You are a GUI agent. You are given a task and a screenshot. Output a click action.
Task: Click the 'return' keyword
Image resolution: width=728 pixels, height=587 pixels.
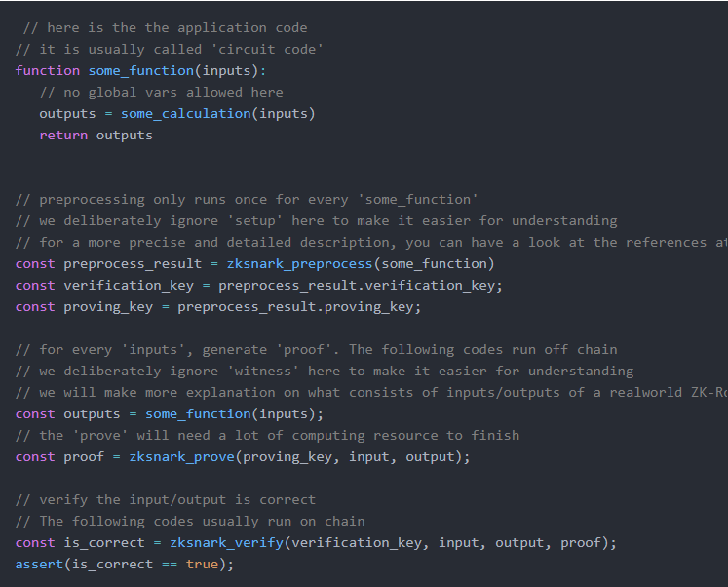63,136
